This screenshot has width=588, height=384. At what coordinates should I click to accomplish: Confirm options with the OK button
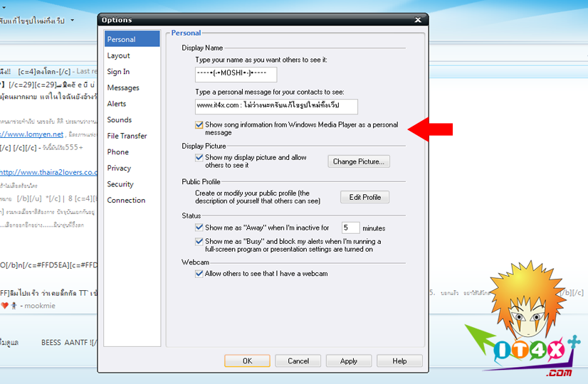[x=247, y=361]
